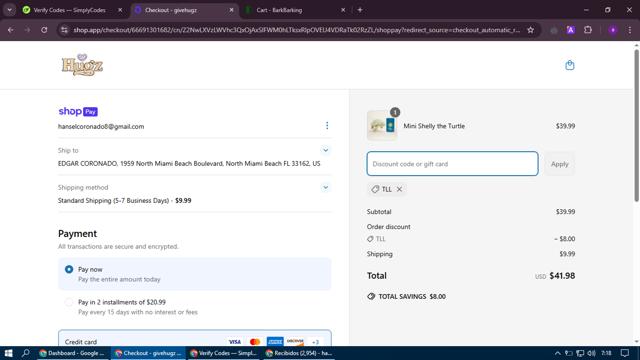Show the +3 more card types
The width and height of the screenshot is (640, 360).
(315, 342)
